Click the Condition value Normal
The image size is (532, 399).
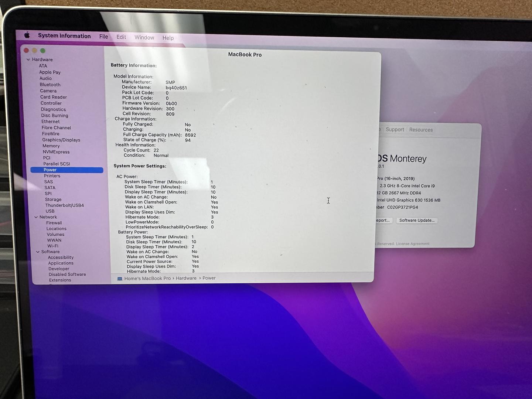[161, 156]
